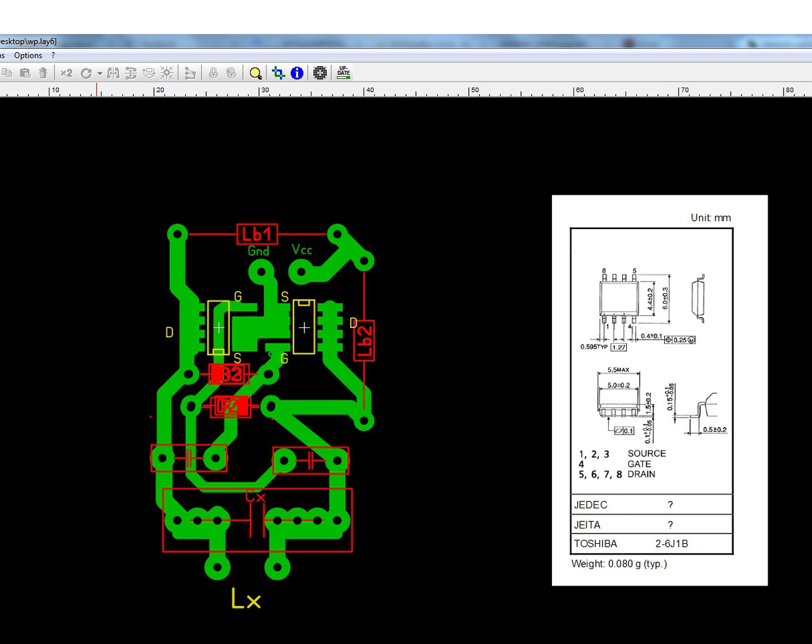Open the Options menu

tap(28, 55)
